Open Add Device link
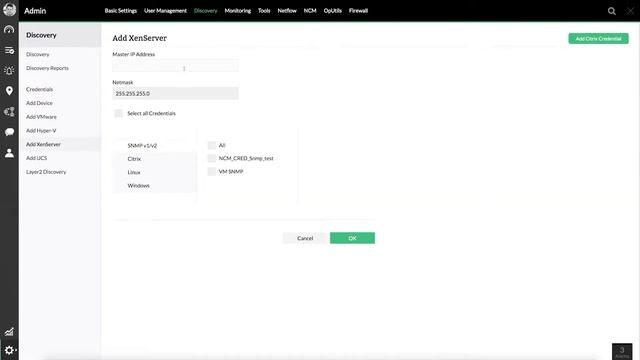The height and width of the screenshot is (360, 640). [x=39, y=103]
